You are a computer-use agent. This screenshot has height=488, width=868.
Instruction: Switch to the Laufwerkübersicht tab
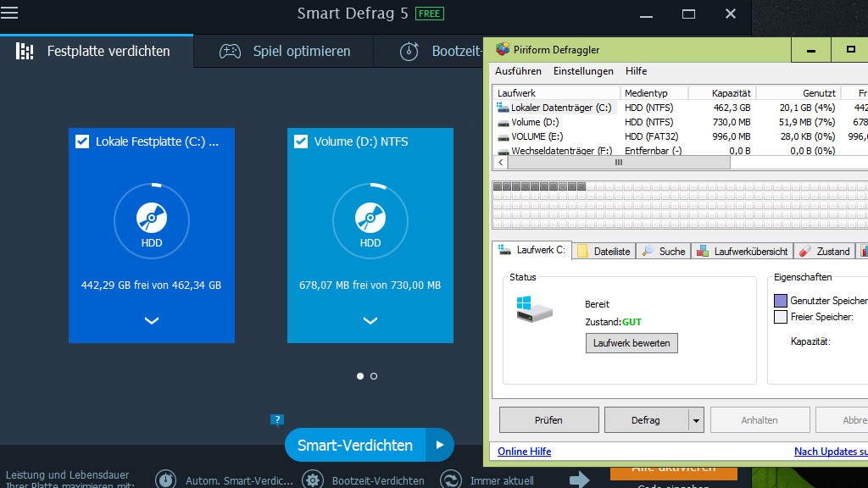743,251
